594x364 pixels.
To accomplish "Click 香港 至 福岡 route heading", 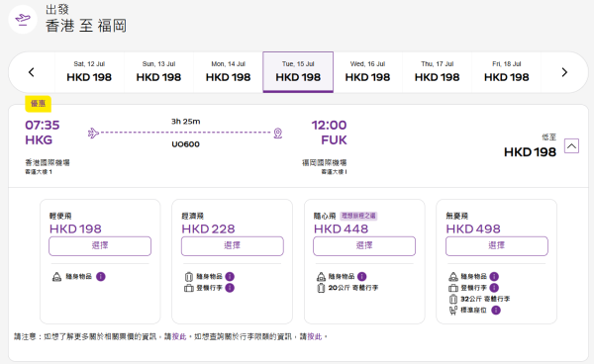I will 86,26.
